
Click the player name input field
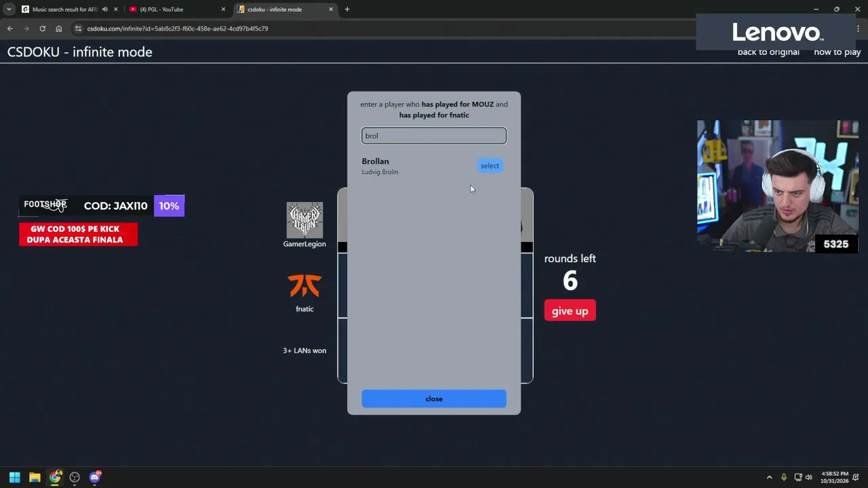[x=434, y=136]
